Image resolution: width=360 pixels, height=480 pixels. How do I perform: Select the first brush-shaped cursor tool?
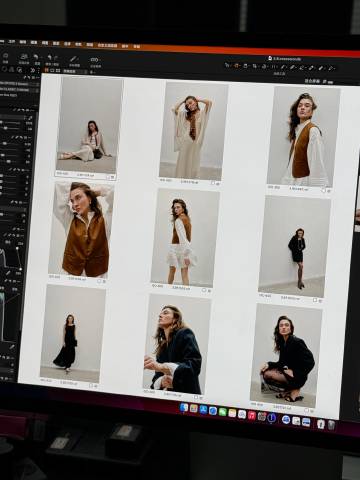(283, 67)
